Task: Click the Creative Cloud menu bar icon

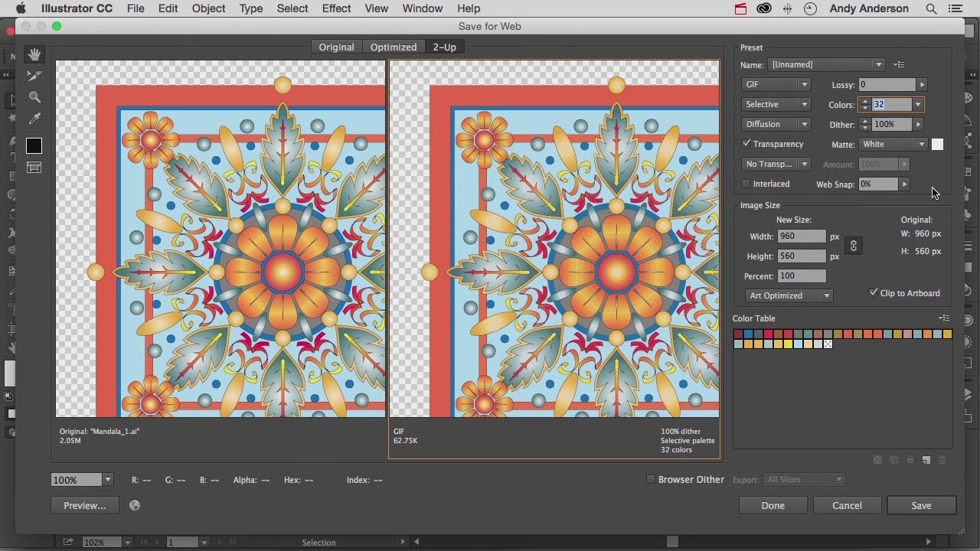Action: pos(763,8)
